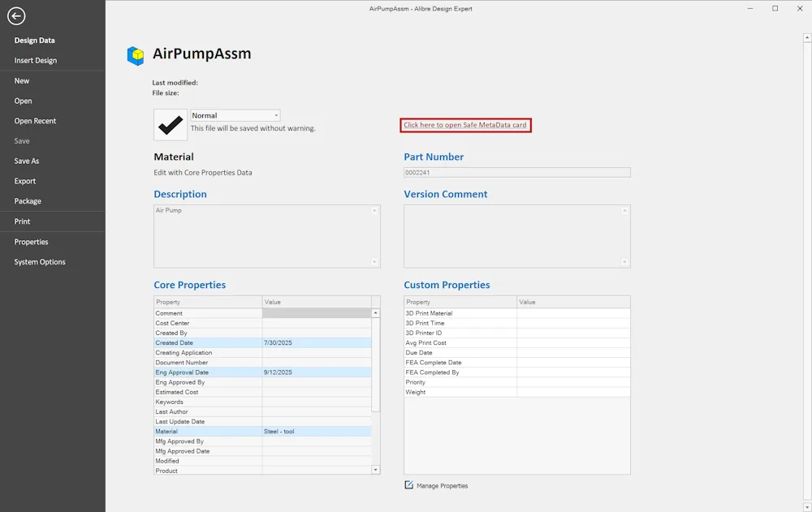This screenshot has height=512, width=812.
Task: Click into the Description text box
Action: [266, 236]
